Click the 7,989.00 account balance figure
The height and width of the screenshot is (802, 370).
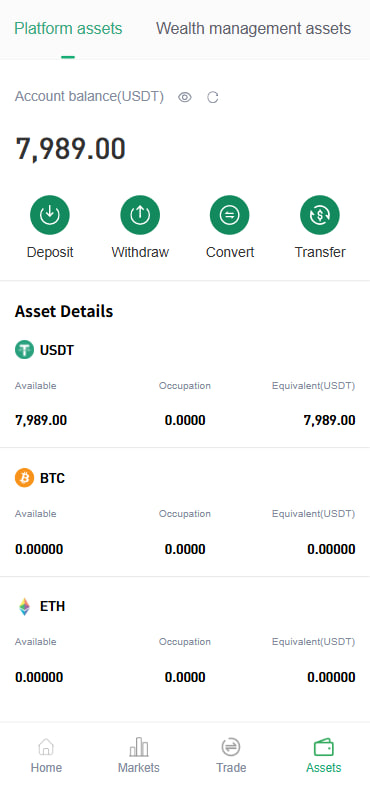coord(71,149)
